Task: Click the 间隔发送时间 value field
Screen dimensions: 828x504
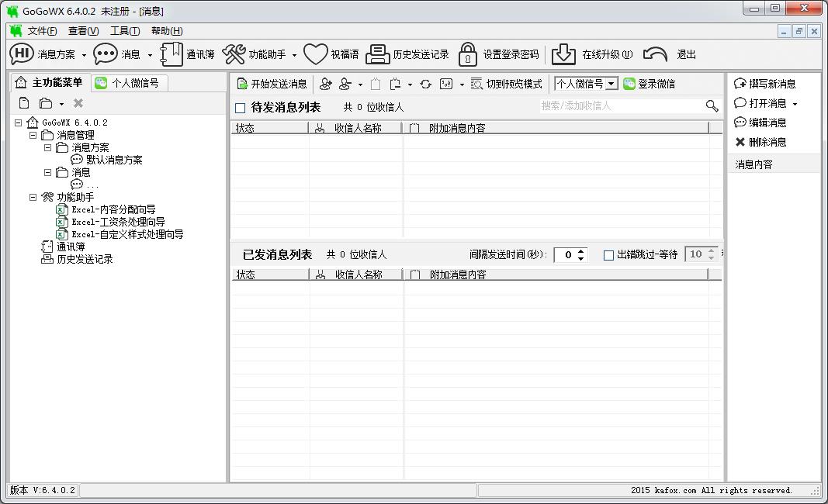Action: 566,255
